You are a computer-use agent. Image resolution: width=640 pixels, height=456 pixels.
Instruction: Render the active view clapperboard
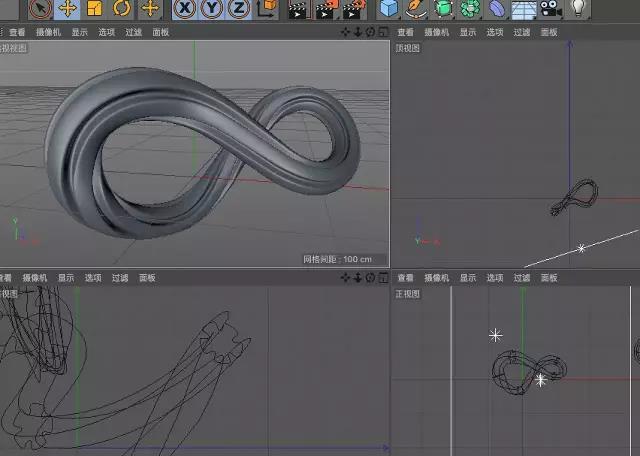(298, 9)
